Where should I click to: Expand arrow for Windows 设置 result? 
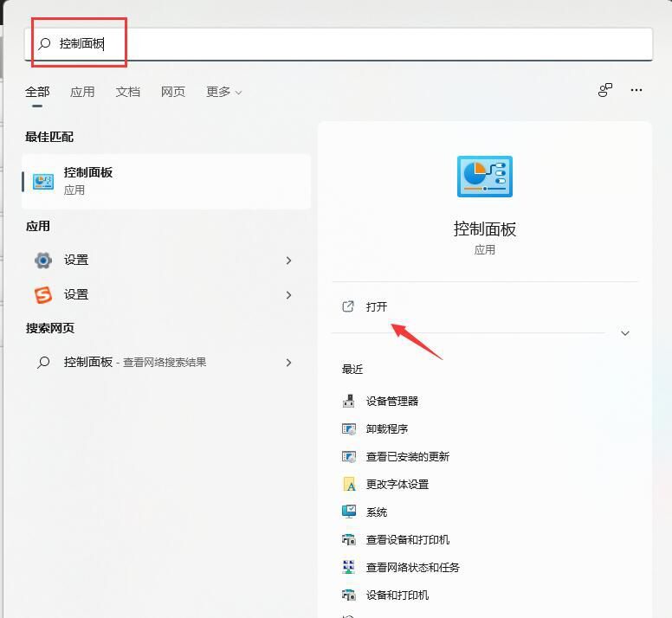[288, 261]
